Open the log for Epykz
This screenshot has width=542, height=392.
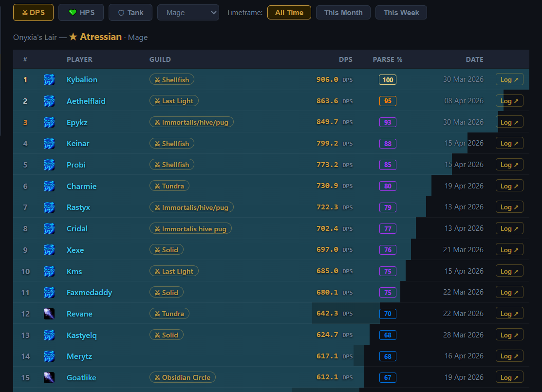coord(509,122)
